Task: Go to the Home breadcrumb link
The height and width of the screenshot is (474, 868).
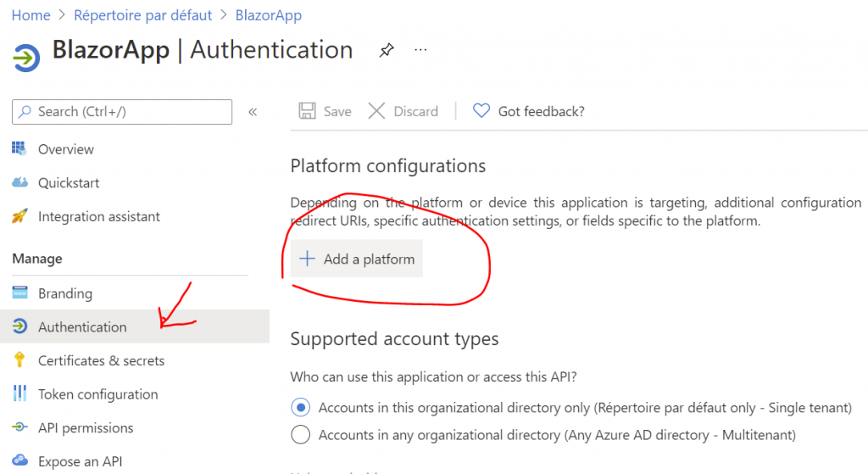Action: point(31,15)
